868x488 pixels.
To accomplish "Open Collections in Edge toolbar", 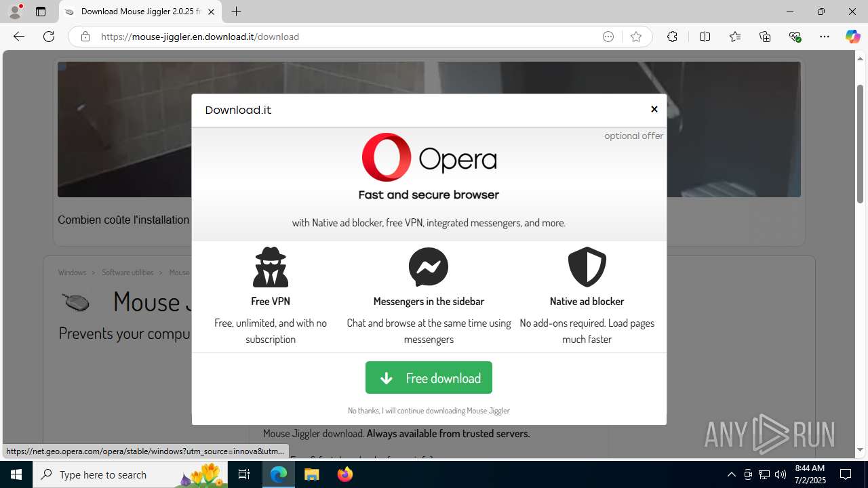I will [765, 37].
